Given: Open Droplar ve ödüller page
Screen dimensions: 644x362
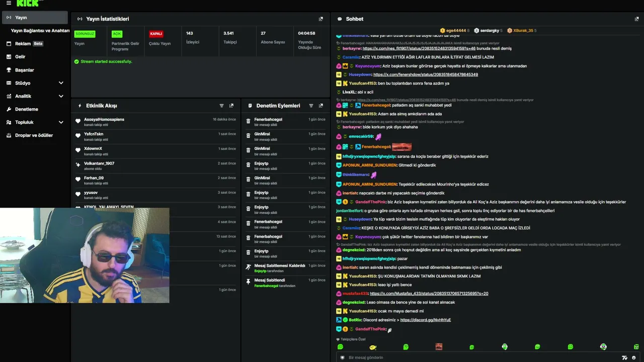Looking at the screenshot, I should [34, 135].
